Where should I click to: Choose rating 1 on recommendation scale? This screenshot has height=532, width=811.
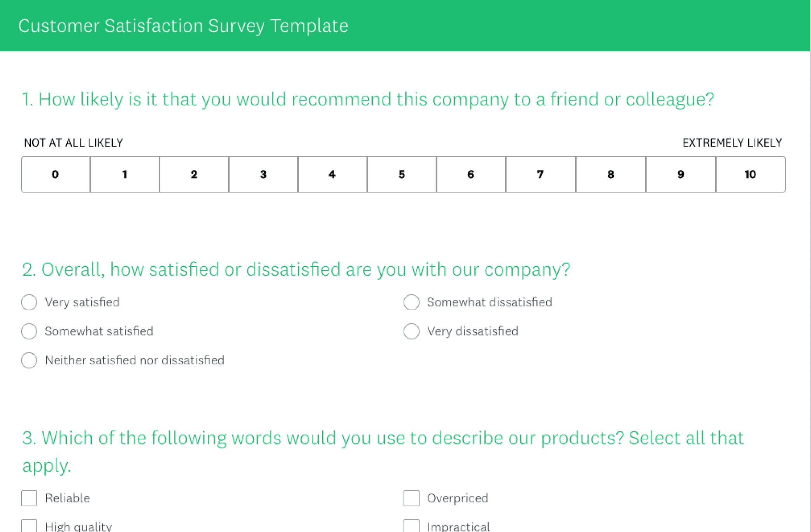(125, 174)
